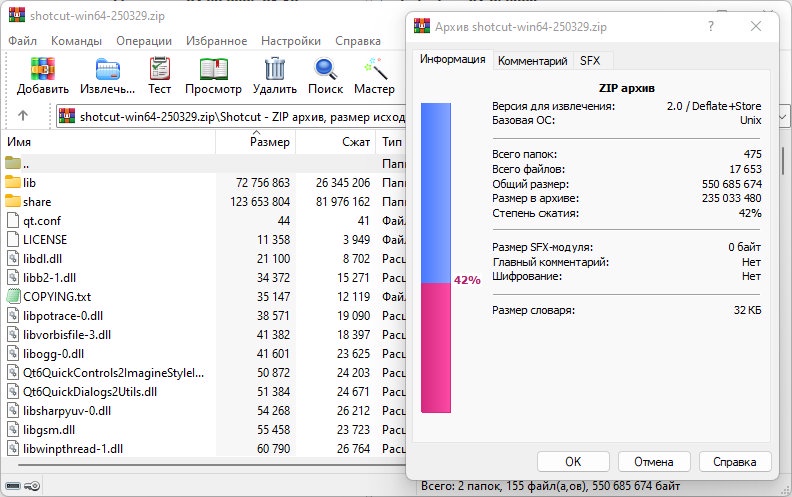Switch to the Комментарий tab
Viewport: 792px width, 497px height.
(x=533, y=61)
